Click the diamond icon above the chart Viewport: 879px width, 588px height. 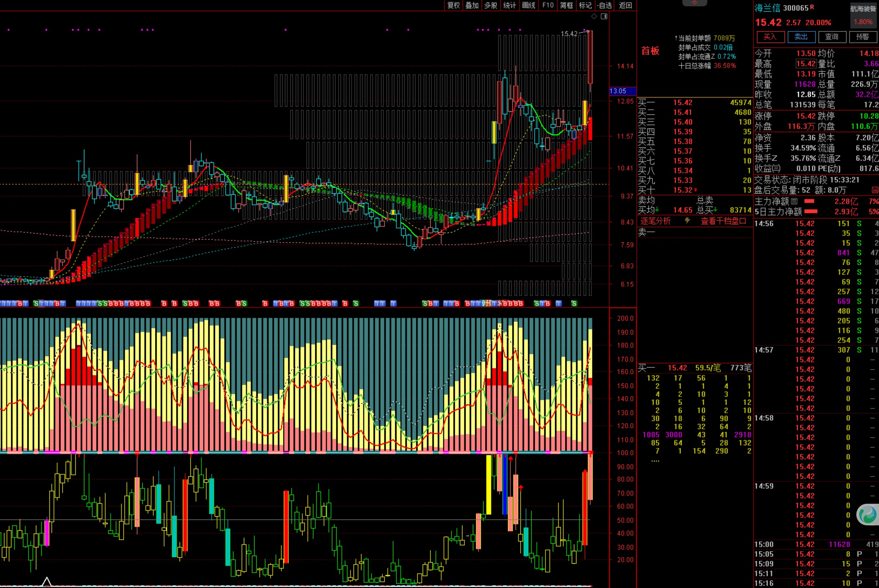[x=594, y=16]
